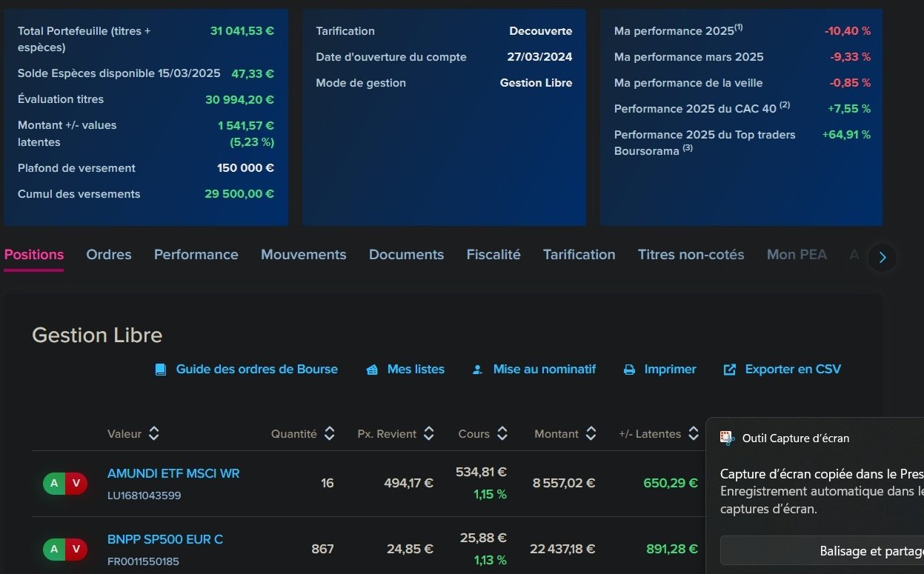Open the Mon PEA tab
Screen dimensions: 924x574
(x=797, y=255)
